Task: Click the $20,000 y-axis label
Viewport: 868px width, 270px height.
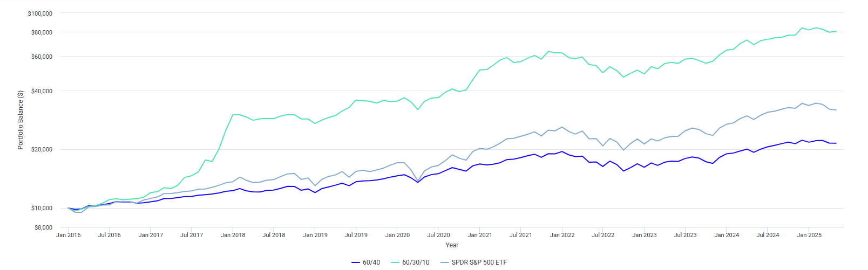Action: (42, 149)
